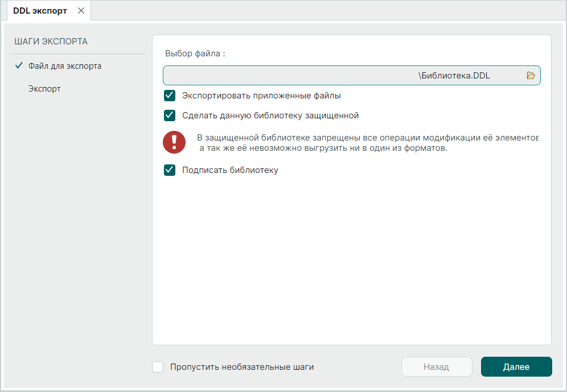Uncheck the Экспортировать приложенные файлы checkbox
Viewport: 567px width, 392px height.
pyautogui.click(x=170, y=96)
